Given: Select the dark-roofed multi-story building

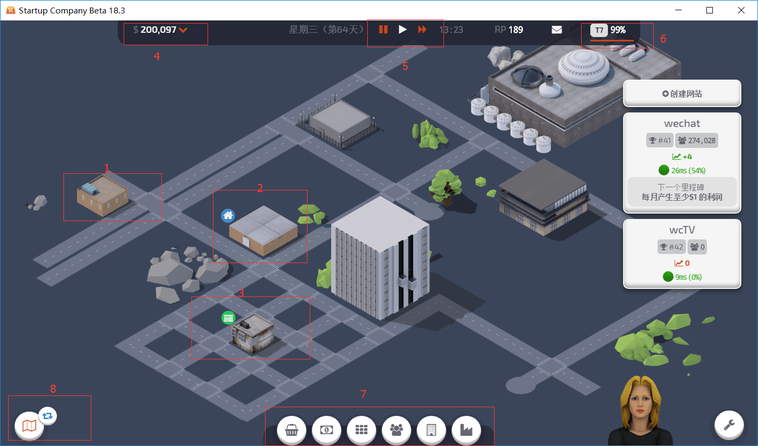Looking at the screenshot, I should coord(544,197).
